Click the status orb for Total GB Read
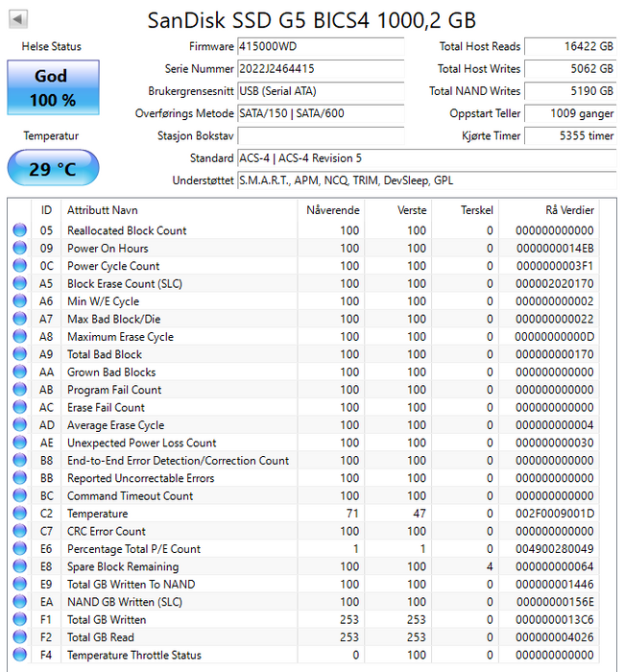The width and height of the screenshot is (624, 672). click(x=20, y=637)
